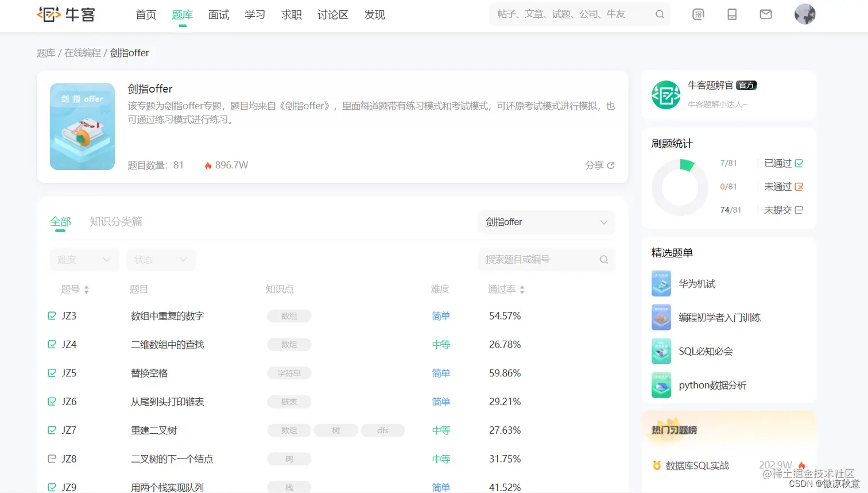Open 发现 in top navigation

coord(374,15)
